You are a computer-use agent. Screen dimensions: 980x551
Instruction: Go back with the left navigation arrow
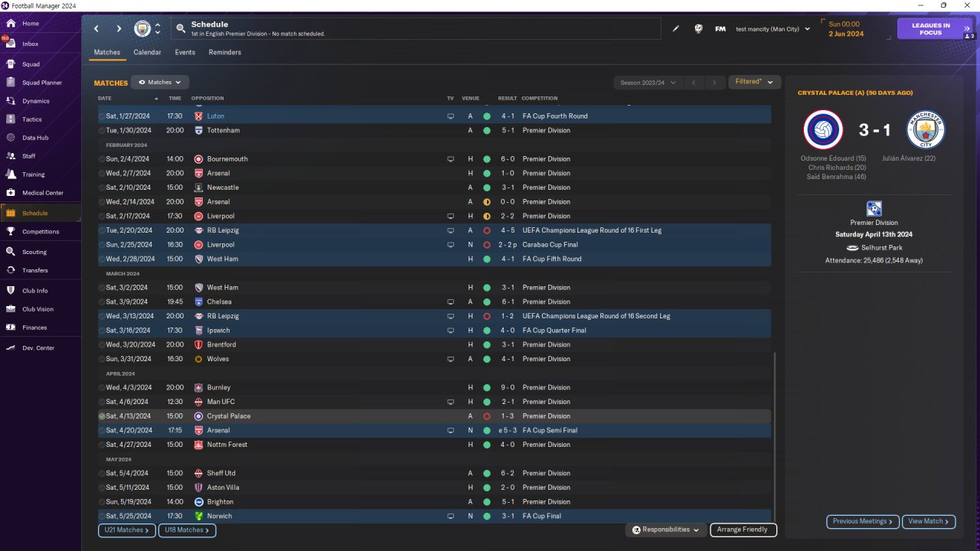[x=96, y=29]
